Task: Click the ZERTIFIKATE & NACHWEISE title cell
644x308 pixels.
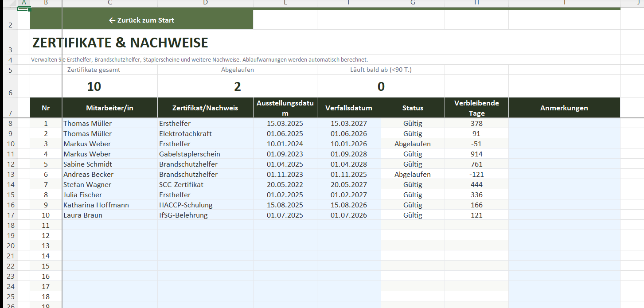Action: pyautogui.click(x=120, y=43)
